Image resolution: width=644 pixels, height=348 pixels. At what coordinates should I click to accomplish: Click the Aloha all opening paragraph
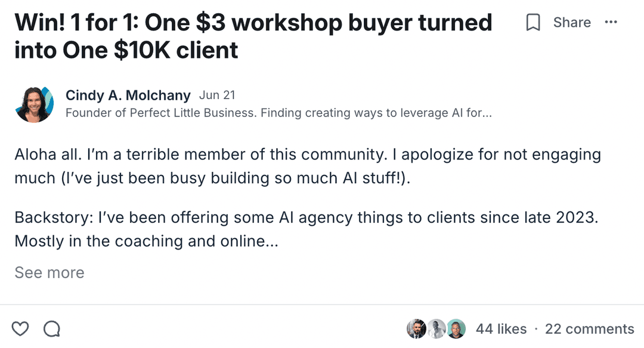(x=308, y=166)
